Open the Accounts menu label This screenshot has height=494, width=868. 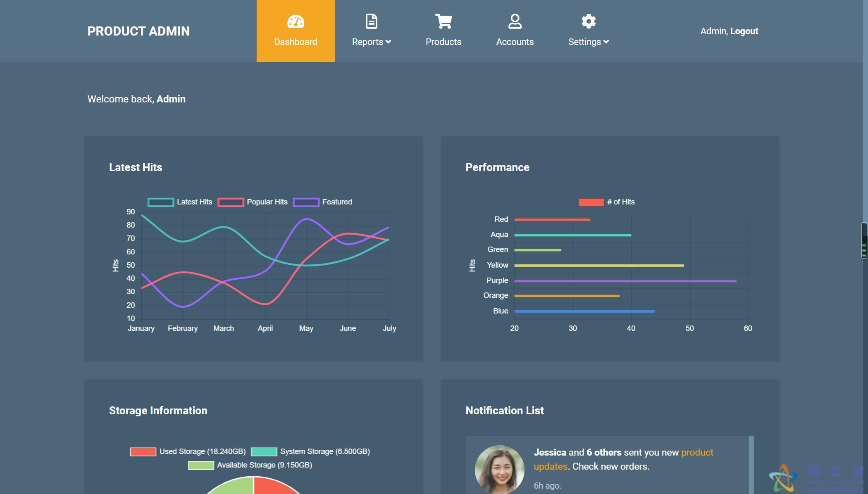[x=515, y=42]
